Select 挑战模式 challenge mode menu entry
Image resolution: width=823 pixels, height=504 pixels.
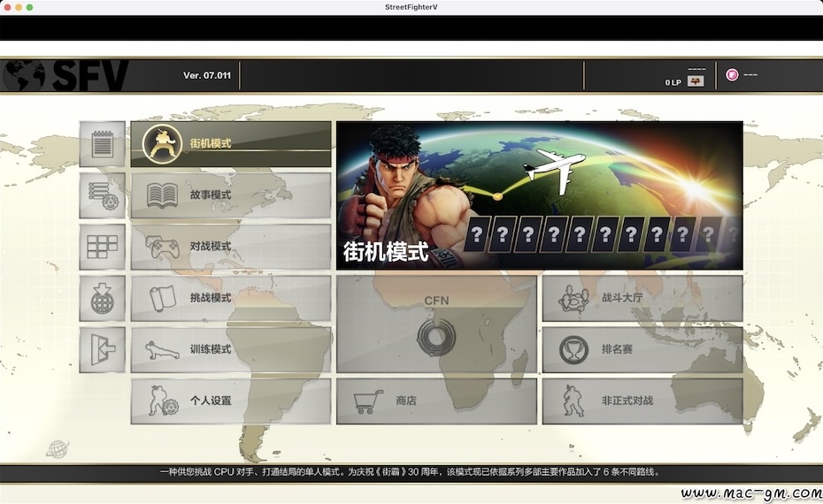[231, 298]
